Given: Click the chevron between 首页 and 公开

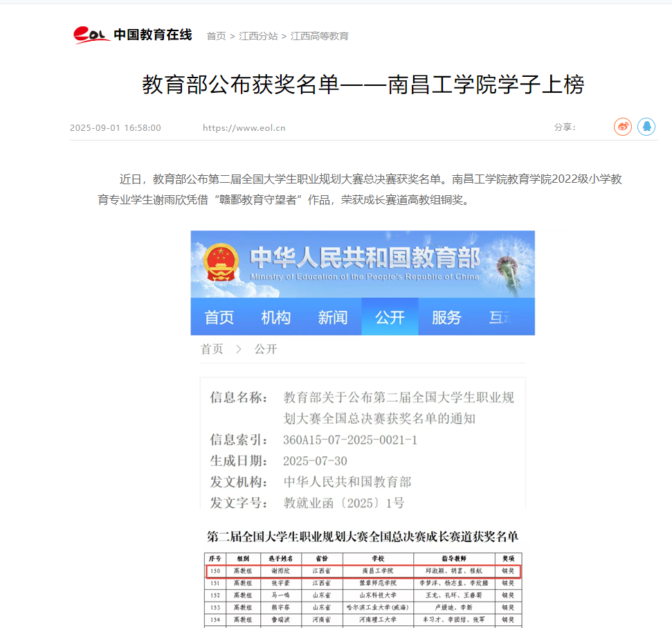Looking at the screenshot, I should 239,349.
